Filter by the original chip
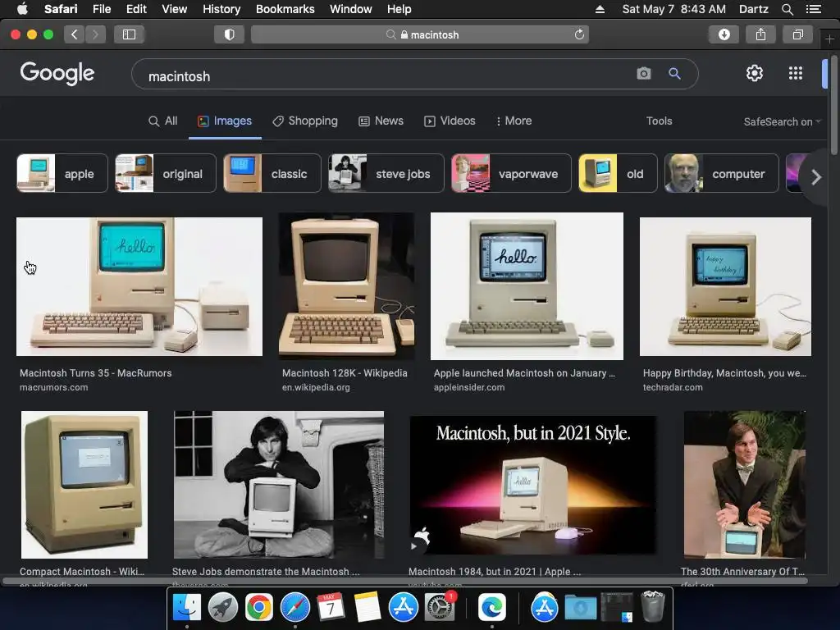This screenshot has width=840, height=630. tap(166, 173)
